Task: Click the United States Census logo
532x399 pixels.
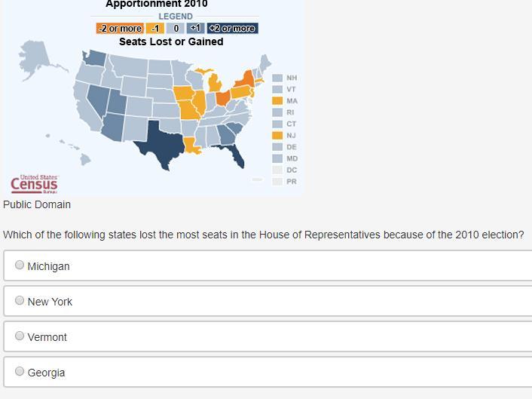Action: coord(34,184)
